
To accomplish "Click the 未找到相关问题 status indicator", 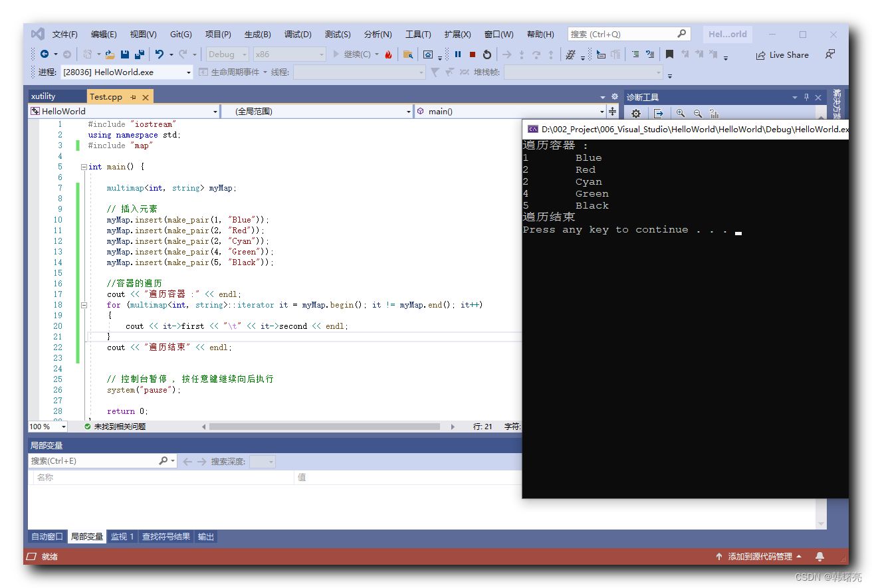I will point(114,427).
